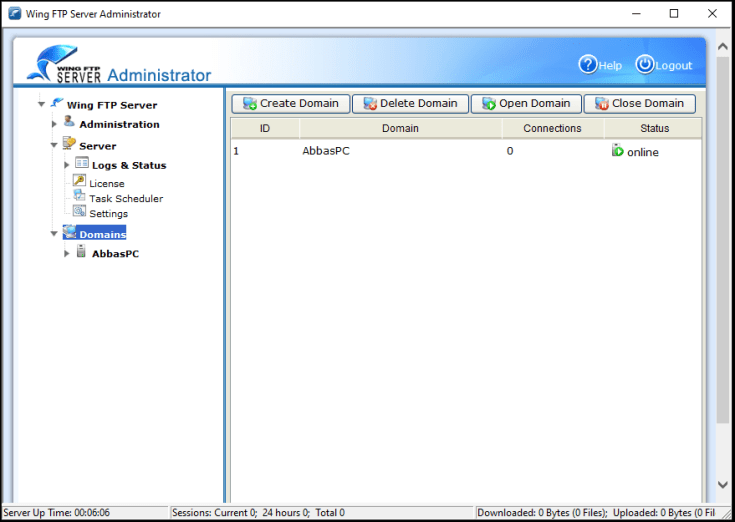Sort by the Status column header

coord(654,128)
